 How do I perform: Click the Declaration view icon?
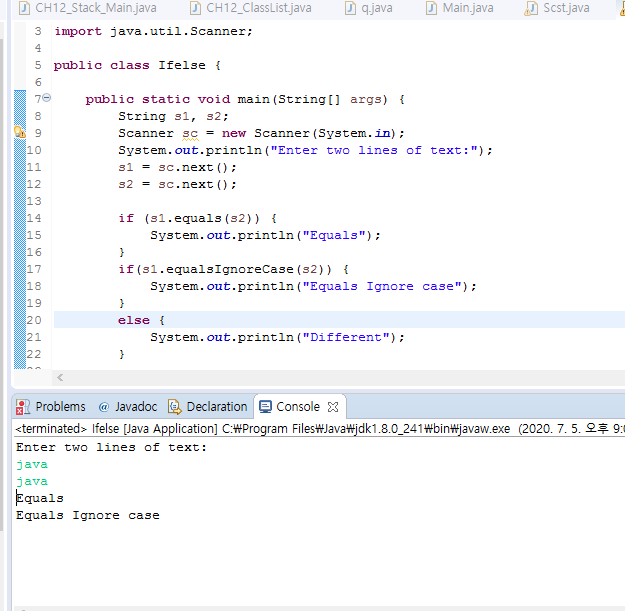click(x=174, y=407)
